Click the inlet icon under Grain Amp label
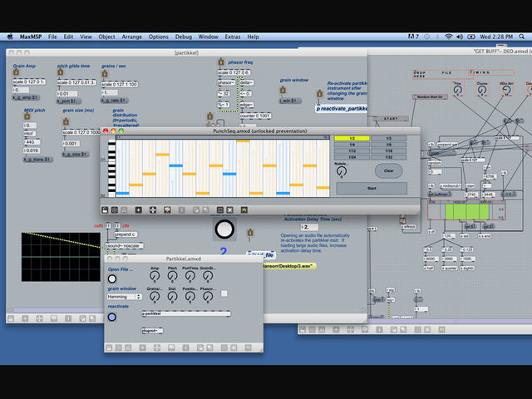 point(16,72)
